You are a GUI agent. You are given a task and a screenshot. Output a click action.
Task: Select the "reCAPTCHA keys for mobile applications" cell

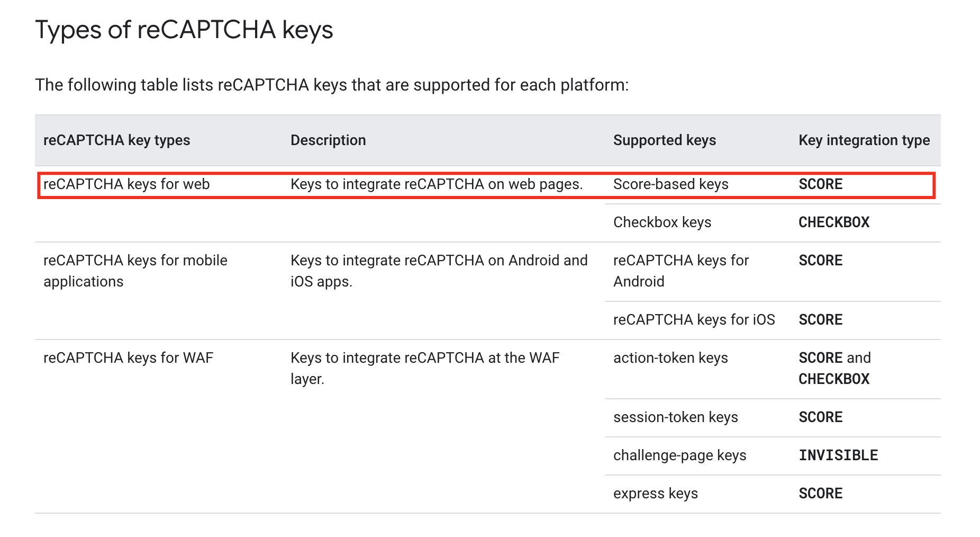[135, 271]
